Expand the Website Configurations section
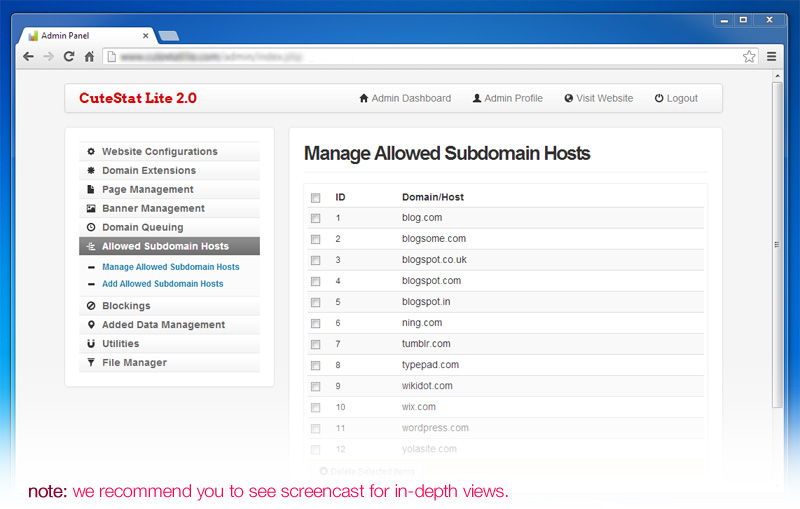800x509 pixels. click(169, 151)
